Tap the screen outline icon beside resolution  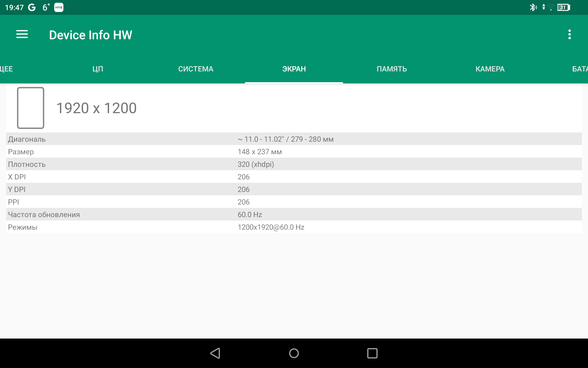point(31,108)
